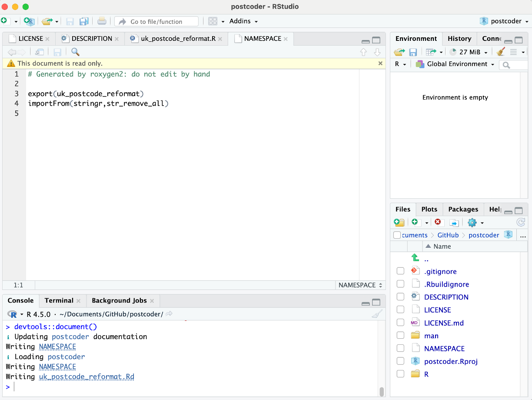This screenshot has height=400, width=532.
Task: Clear environment objects with broom icon
Action: coord(500,52)
